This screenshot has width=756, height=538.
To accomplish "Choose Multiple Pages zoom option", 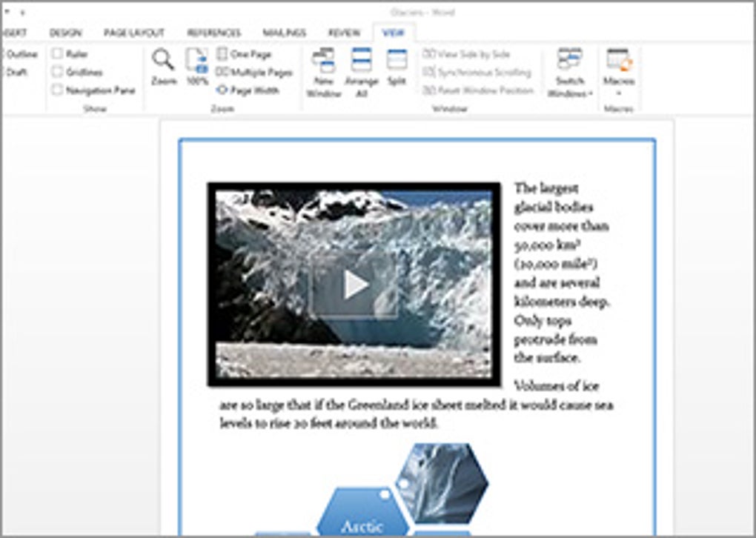I will coord(254,73).
